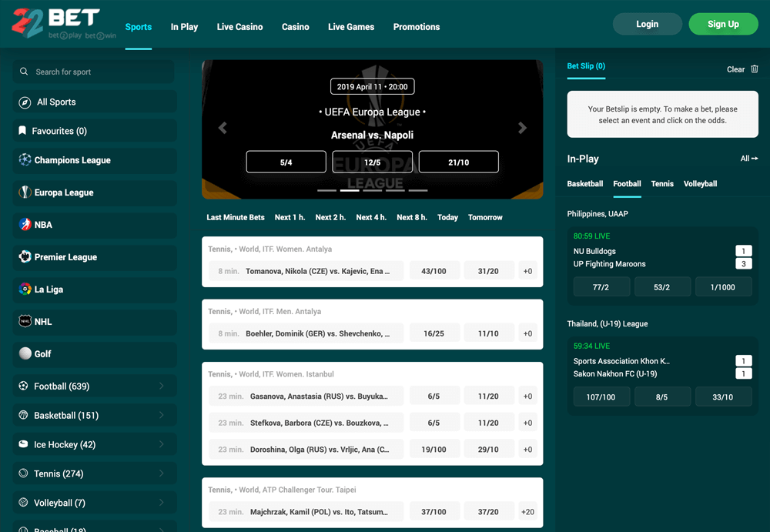Expand the Volleyball (7) chevron
The height and width of the screenshot is (532, 770).
pos(162,503)
